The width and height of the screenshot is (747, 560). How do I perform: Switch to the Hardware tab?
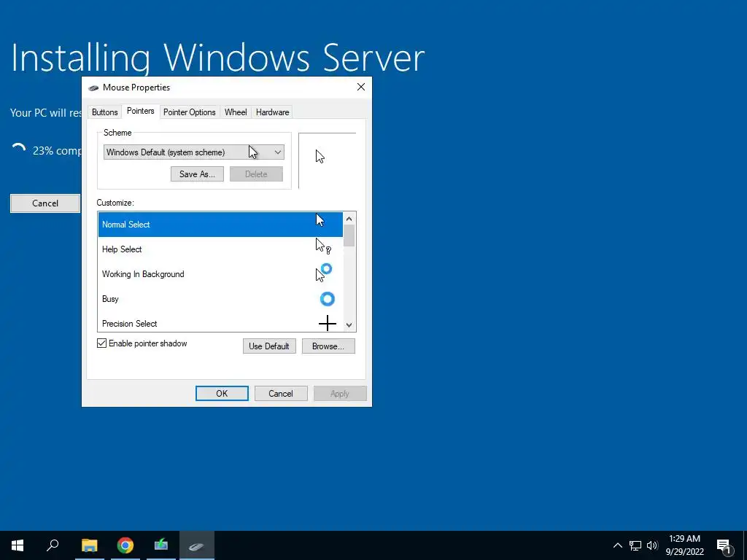(272, 112)
